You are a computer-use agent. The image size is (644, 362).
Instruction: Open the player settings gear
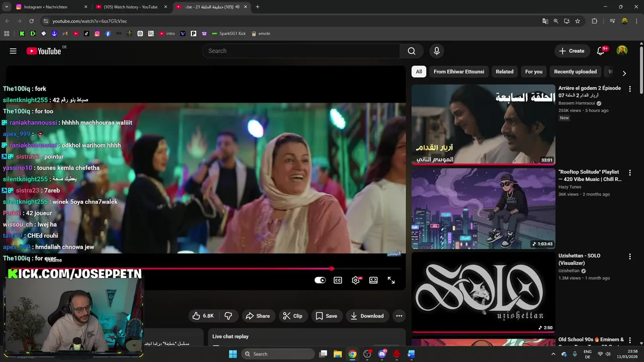pyautogui.click(x=356, y=280)
